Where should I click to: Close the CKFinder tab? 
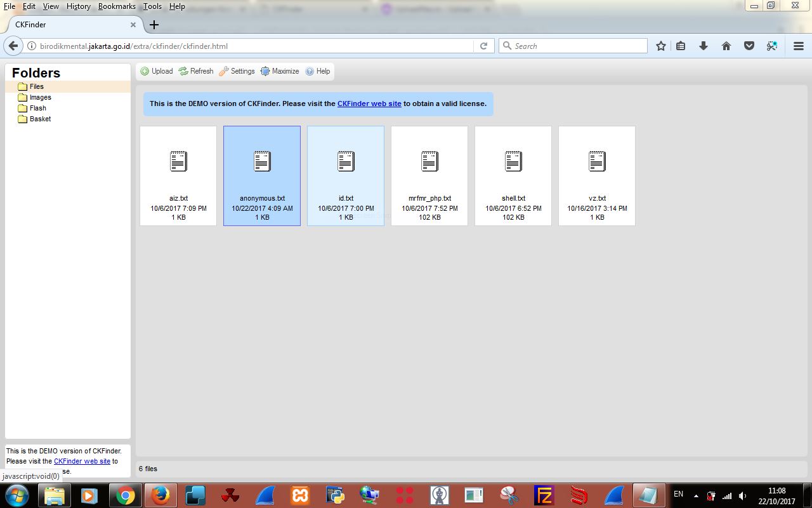pos(133,25)
